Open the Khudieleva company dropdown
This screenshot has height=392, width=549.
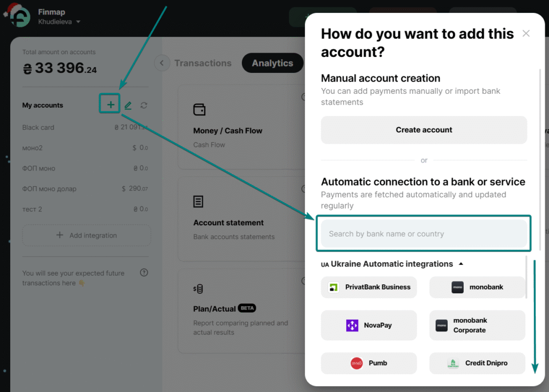(x=60, y=22)
